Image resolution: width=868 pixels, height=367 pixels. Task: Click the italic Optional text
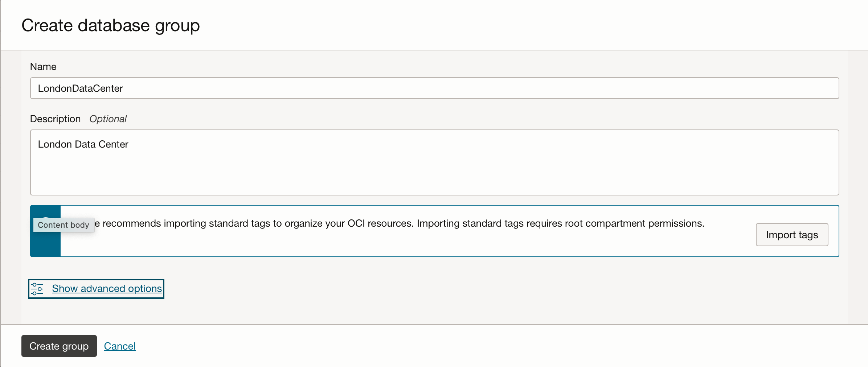(108, 119)
